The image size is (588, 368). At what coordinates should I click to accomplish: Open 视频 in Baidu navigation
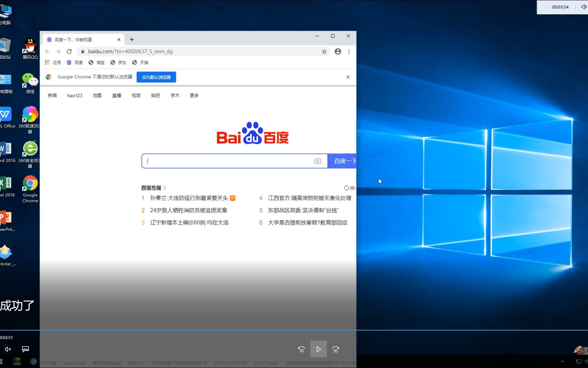tap(136, 95)
